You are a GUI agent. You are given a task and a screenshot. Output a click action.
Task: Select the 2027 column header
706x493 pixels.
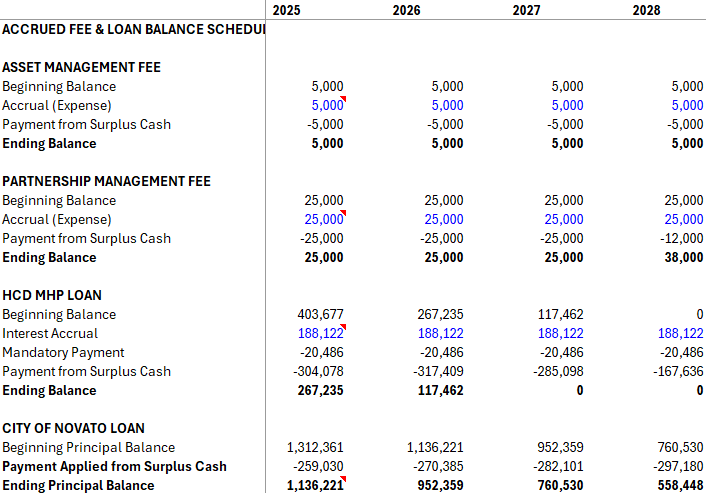tap(526, 10)
